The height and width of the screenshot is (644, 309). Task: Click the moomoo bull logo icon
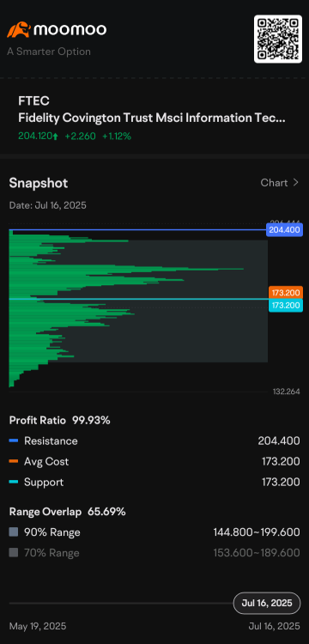(19, 29)
